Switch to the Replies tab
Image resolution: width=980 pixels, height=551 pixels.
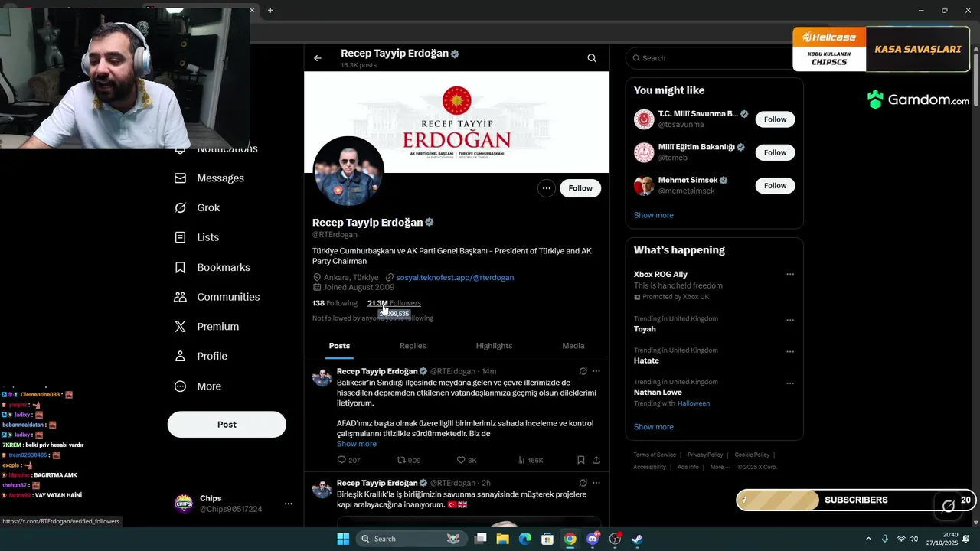point(413,346)
